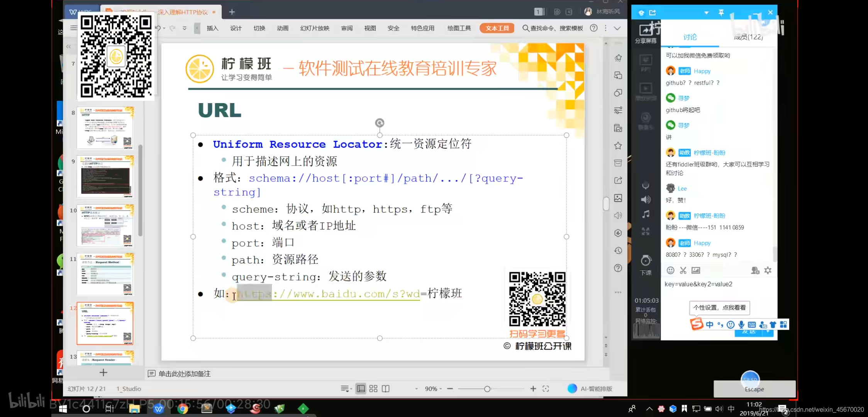The image size is (868, 417).
Task: Switch to slide sorter grid view
Action: (373, 389)
